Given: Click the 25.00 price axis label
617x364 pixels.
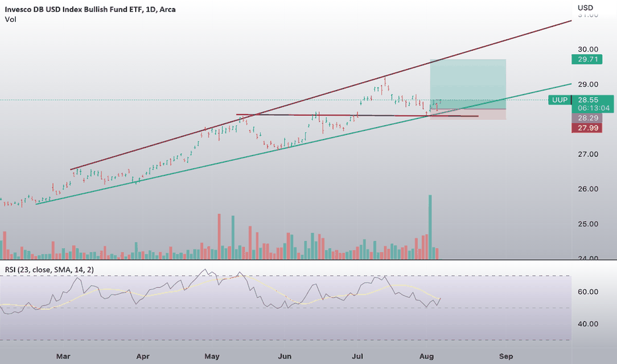Looking at the screenshot, I should point(588,224).
